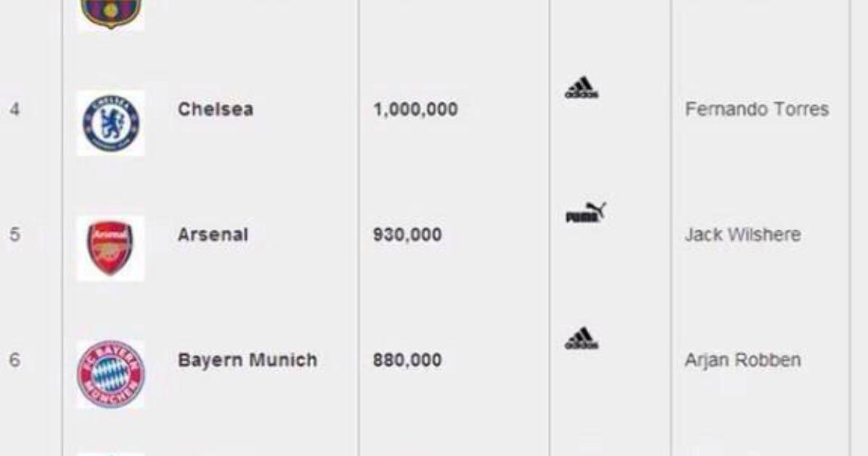
Task: Click the Arsenal club crest
Action: (111, 248)
